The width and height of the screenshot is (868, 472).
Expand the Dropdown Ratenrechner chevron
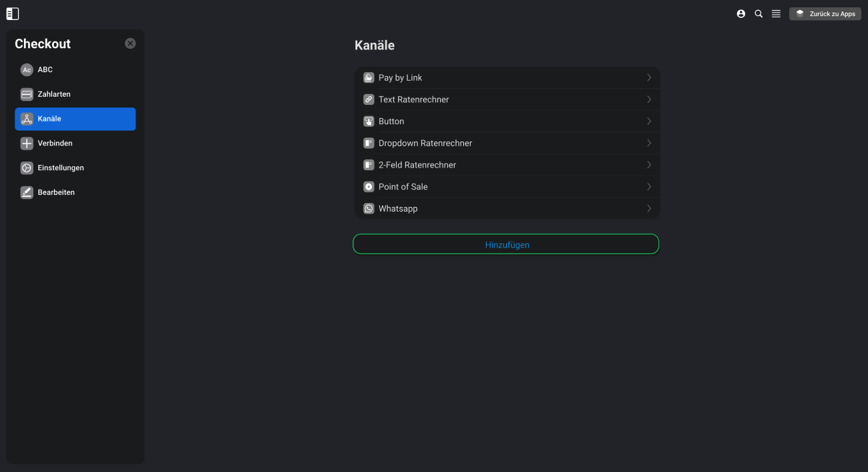(648, 143)
